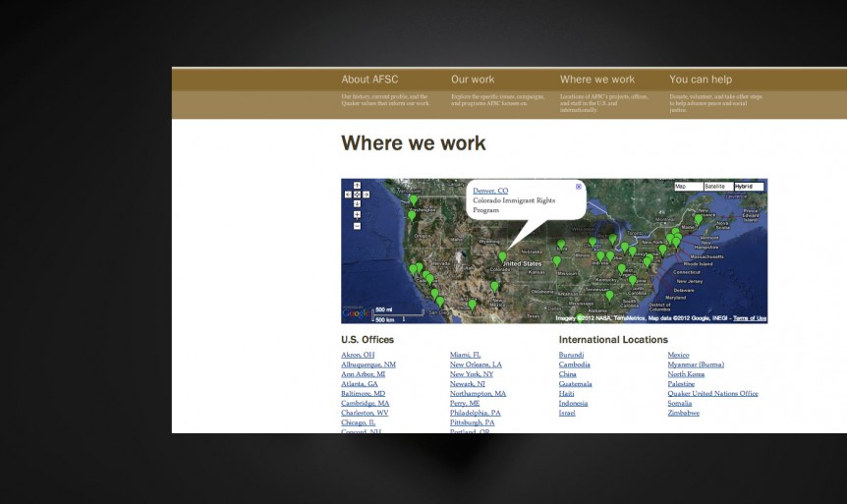Viewport: 847px width, 504px height.
Task: Click the 'Where we work' page heading
Action: [x=414, y=143]
